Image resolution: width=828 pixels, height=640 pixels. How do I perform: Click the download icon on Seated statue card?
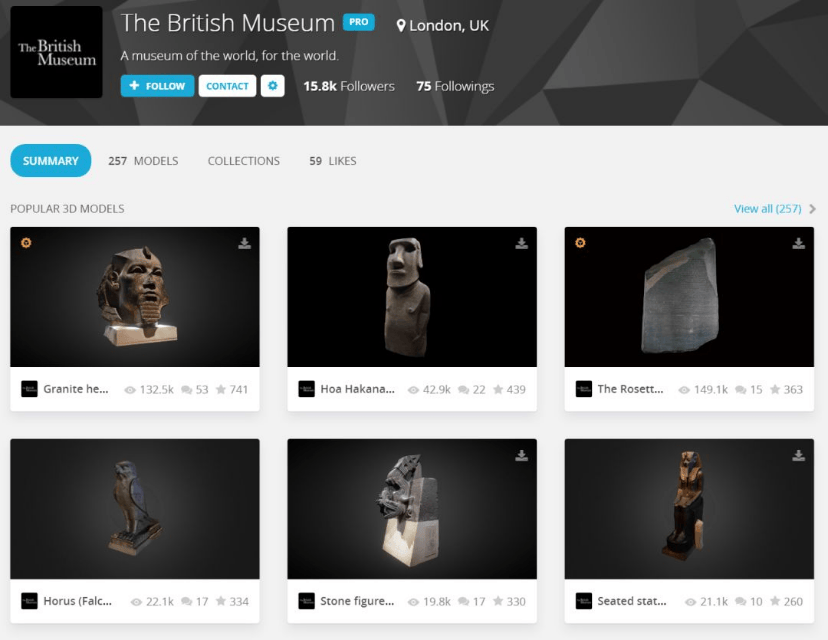[798, 455]
